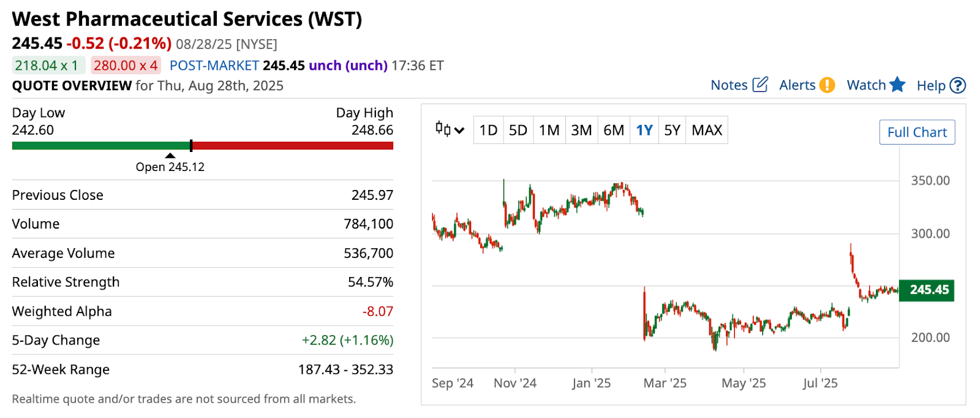This screenshot has height=418, width=980.
Task: Open the Full Chart button
Action: tap(917, 132)
